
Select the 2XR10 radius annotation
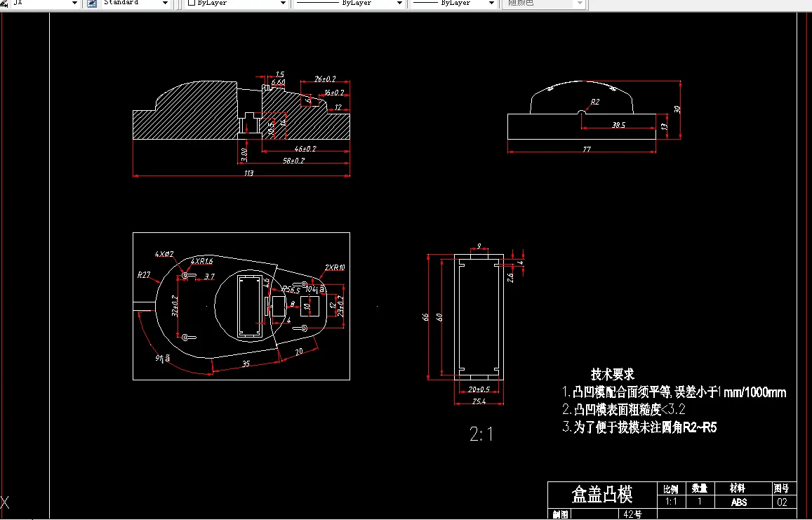click(335, 268)
